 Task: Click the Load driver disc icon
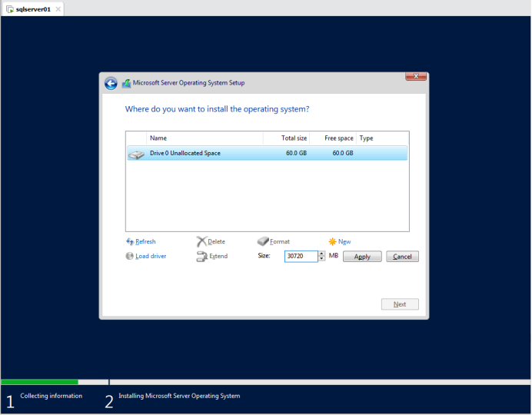129,256
